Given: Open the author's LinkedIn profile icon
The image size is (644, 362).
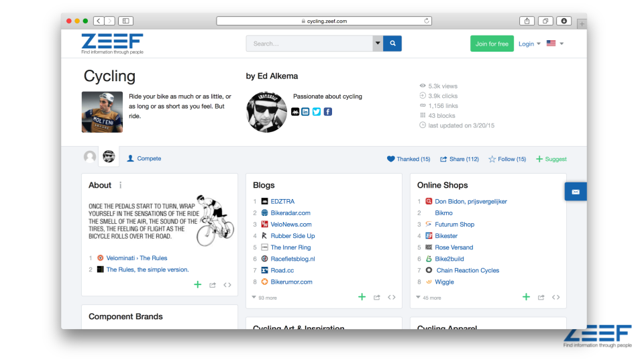Looking at the screenshot, I should (305, 111).
